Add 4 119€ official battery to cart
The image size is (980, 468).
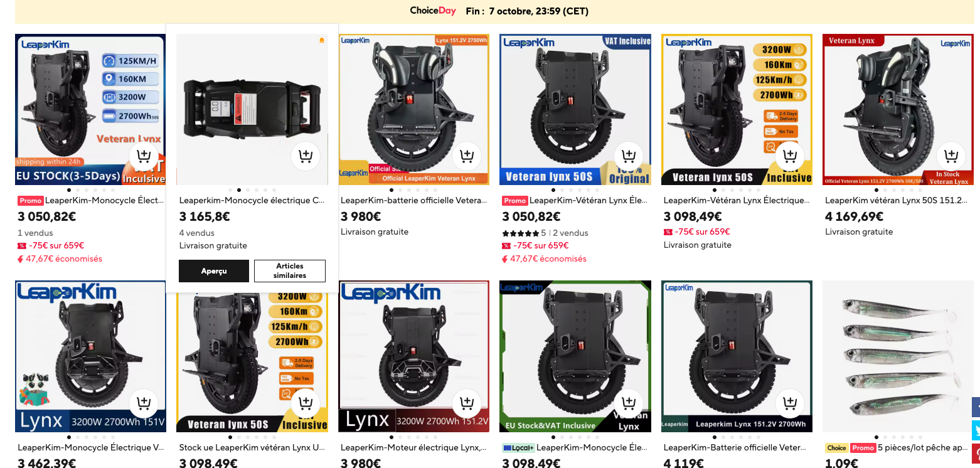click(790, 403)
